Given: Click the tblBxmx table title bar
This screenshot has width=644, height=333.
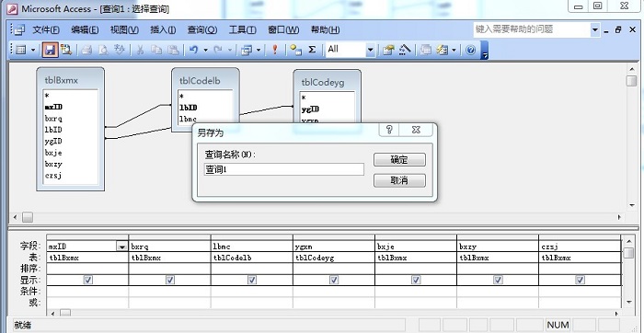Looking at the screenshot, I should click(x=70, y=80).
